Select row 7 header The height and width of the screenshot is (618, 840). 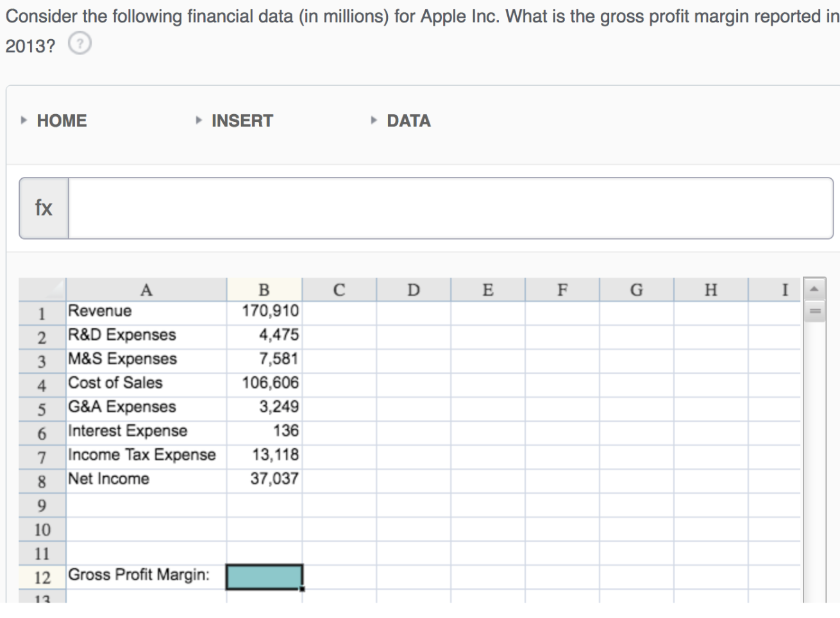click(x=42, y=457)
